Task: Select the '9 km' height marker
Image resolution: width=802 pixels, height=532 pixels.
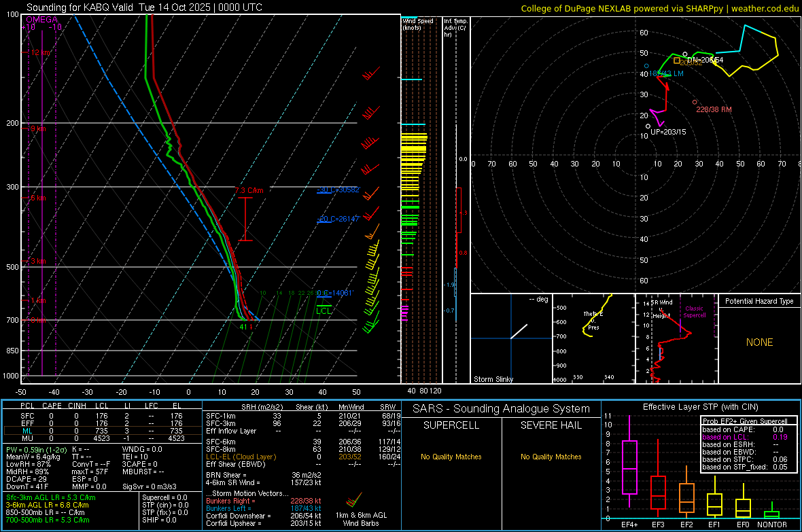Action: (38, 128)
